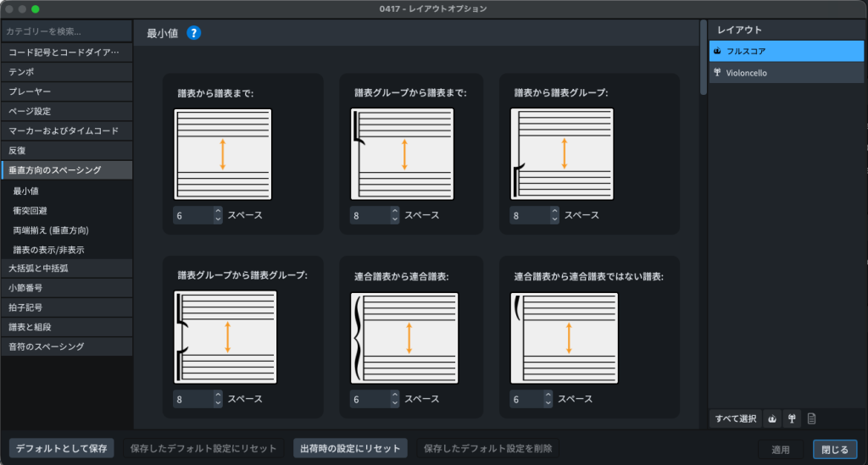This screenshot has width=868, height=465.
Task: Click the grand staff to grand staff diagram
Action: [403, 338]
